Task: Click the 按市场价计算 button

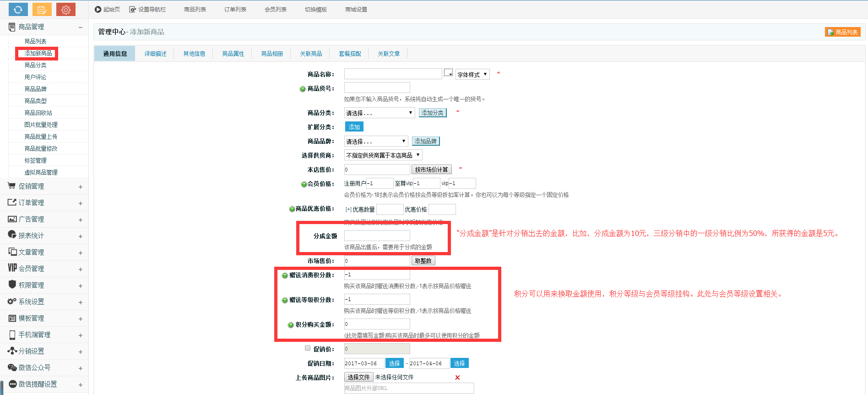Action: click(x=432, y=170)
